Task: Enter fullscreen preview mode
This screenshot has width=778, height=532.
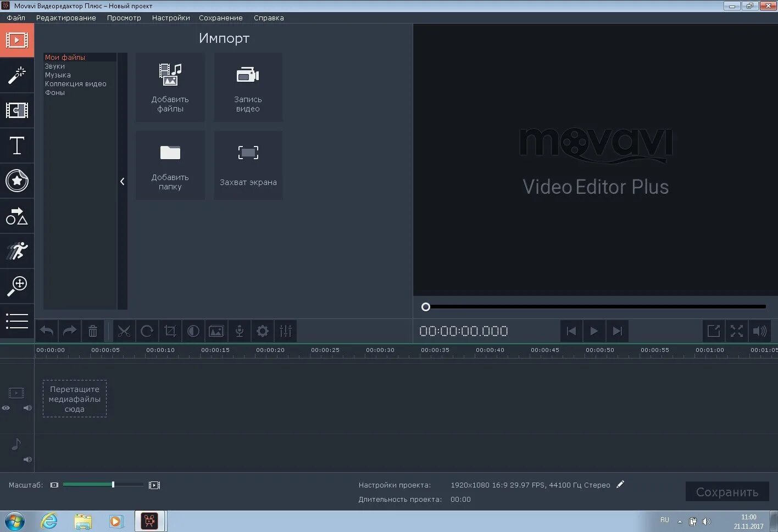Action: coord(737,331)
